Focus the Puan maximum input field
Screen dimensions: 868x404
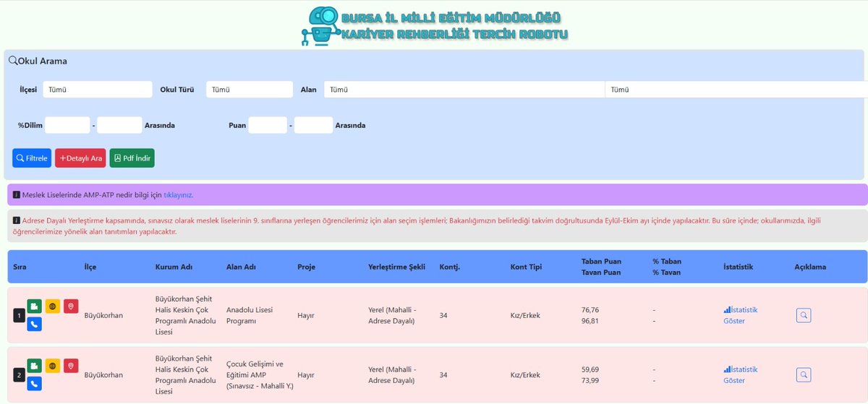313,125
